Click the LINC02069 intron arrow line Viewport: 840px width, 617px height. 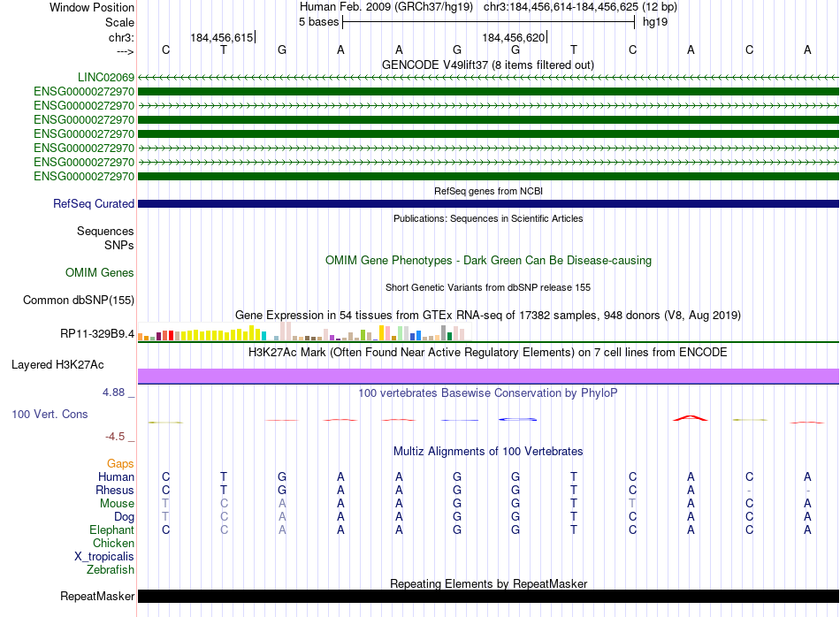pos(488,78)
